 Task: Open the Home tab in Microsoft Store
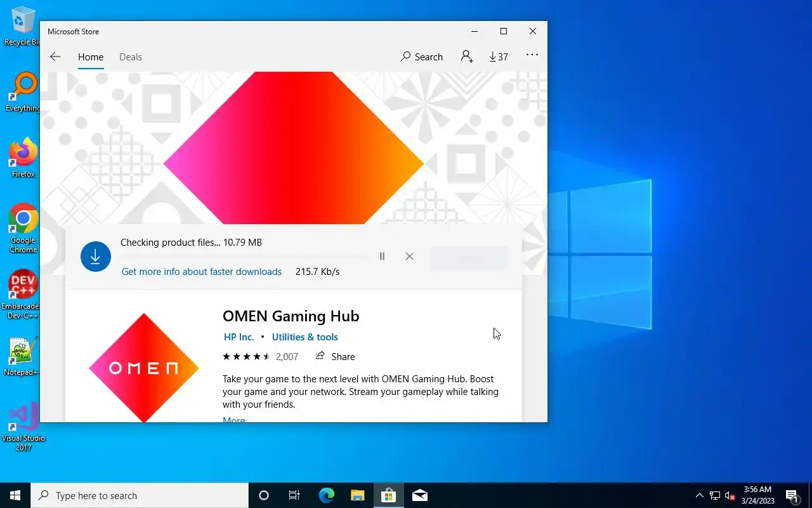tap(91, 57)
